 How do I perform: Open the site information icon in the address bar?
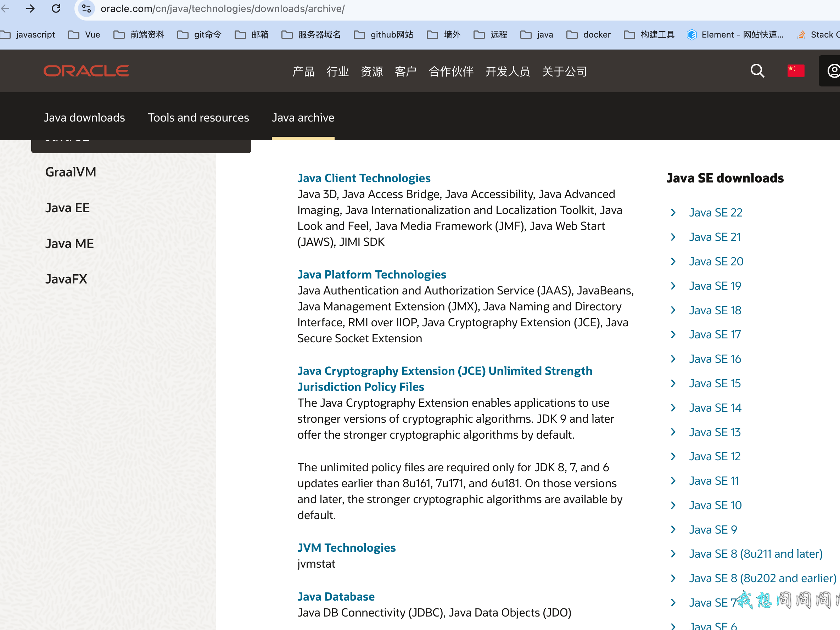[86, 9]
